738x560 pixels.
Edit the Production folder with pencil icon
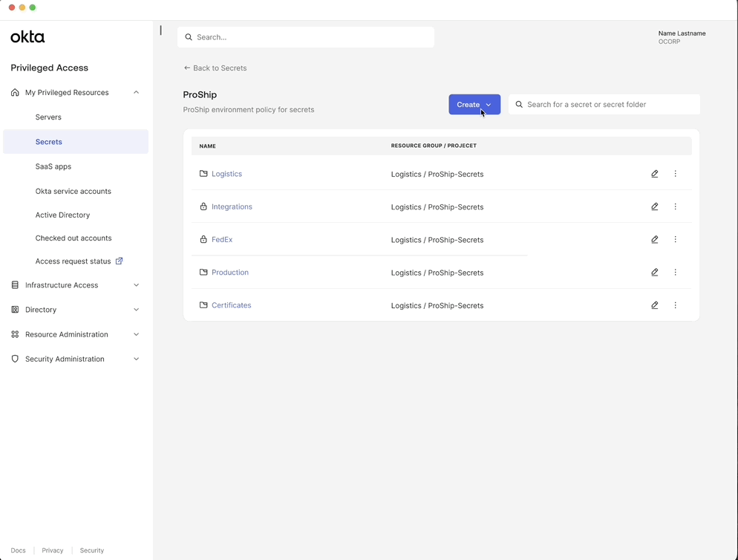coord(654,273)
